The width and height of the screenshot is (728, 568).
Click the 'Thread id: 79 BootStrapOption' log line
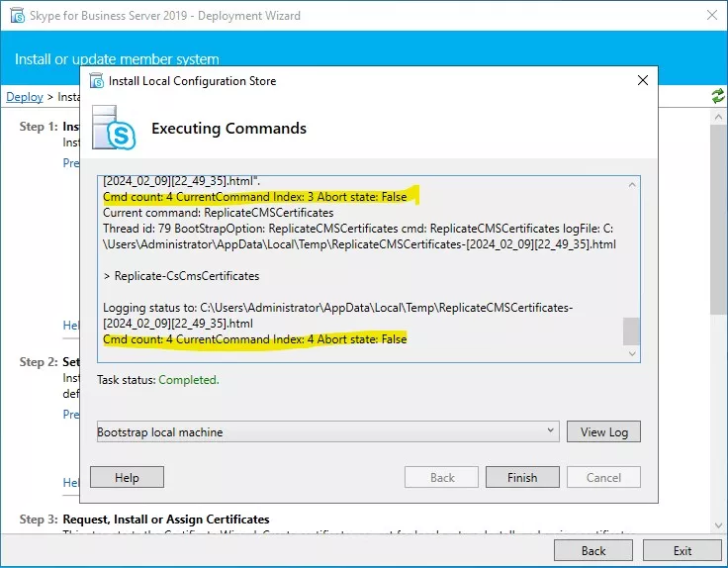click(359, 237)
